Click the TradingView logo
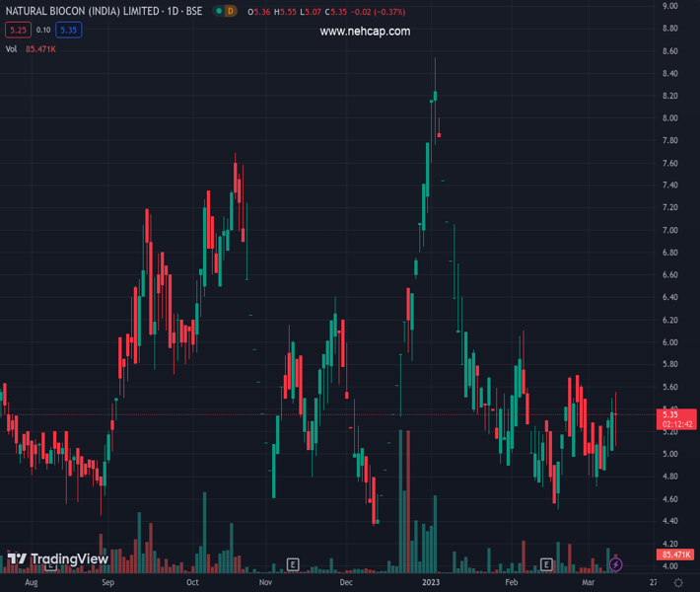 pos(57,559)
